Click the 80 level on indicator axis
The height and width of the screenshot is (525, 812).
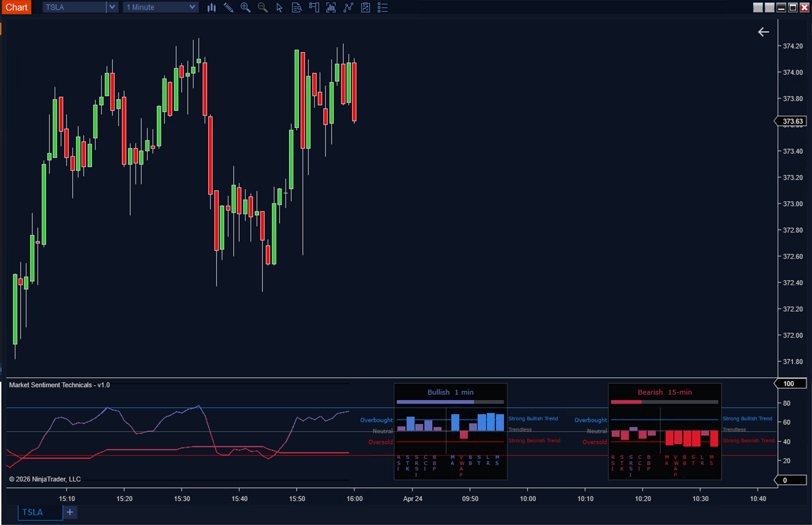click(787, 403)
